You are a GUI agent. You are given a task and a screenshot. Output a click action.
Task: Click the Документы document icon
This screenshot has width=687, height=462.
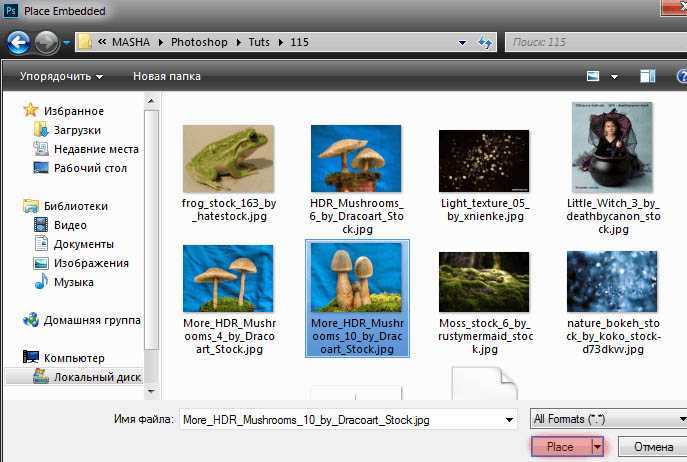41,243
